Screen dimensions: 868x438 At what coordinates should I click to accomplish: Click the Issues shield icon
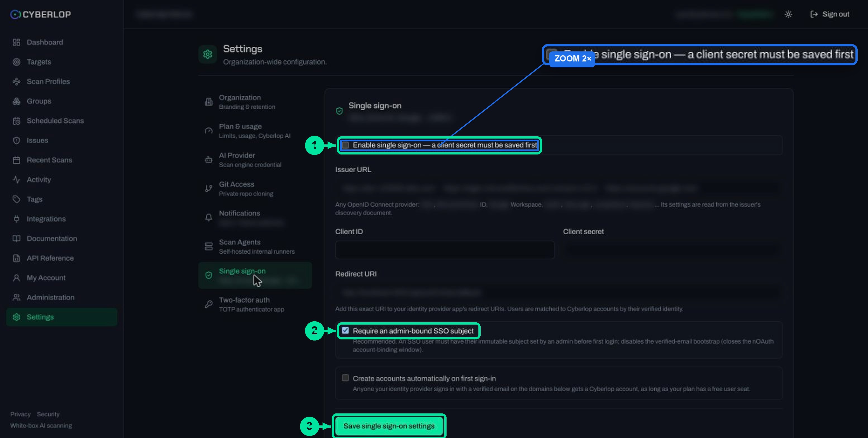coord(16,140)
